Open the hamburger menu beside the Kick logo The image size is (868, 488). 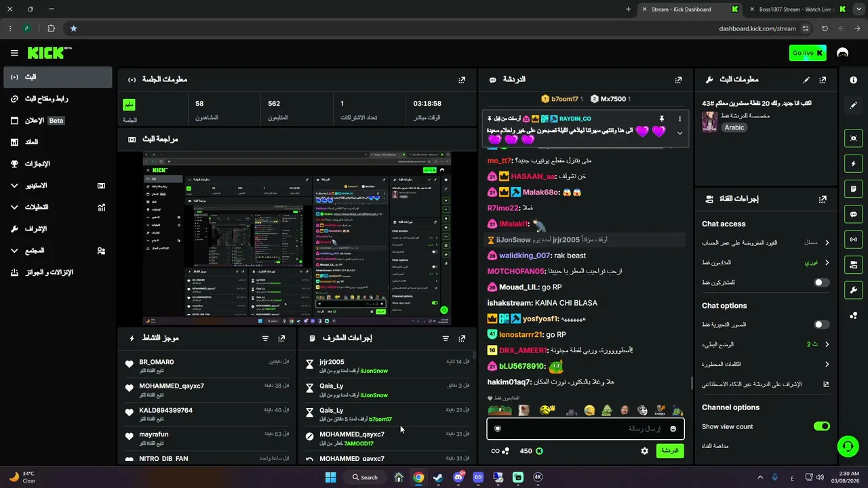pos(14,53)
